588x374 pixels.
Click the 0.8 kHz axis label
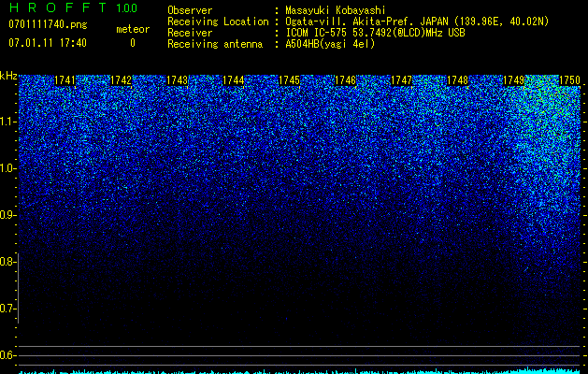(x=8, y=262)
